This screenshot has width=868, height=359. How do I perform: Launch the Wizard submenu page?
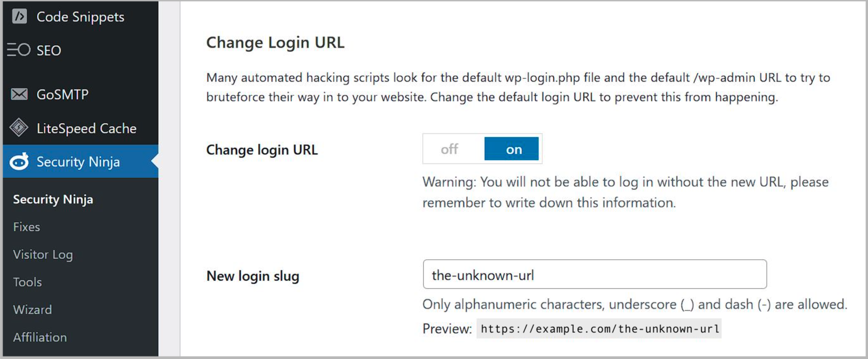[x=33, y=310]
